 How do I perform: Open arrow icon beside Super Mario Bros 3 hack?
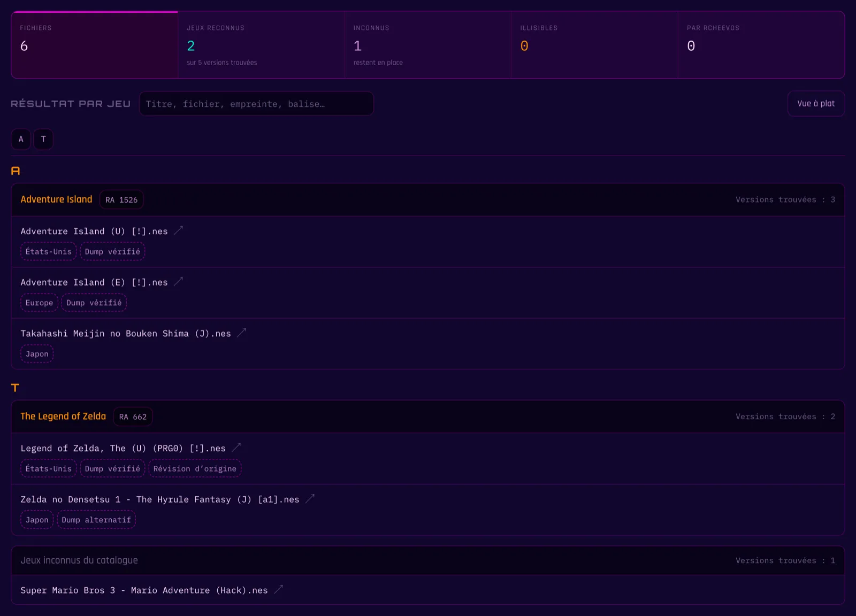pos(278,589)
